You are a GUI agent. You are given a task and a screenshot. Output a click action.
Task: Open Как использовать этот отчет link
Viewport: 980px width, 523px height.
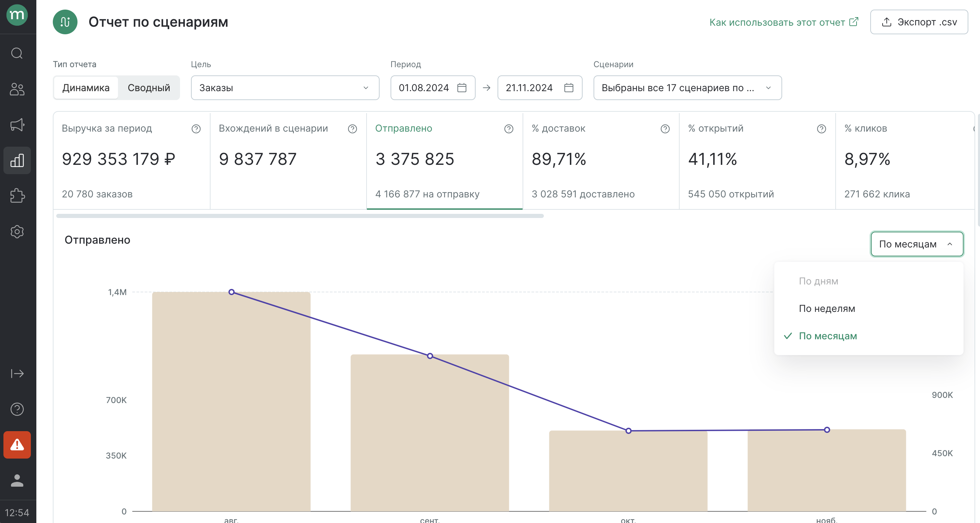click(x=784, y=22)
